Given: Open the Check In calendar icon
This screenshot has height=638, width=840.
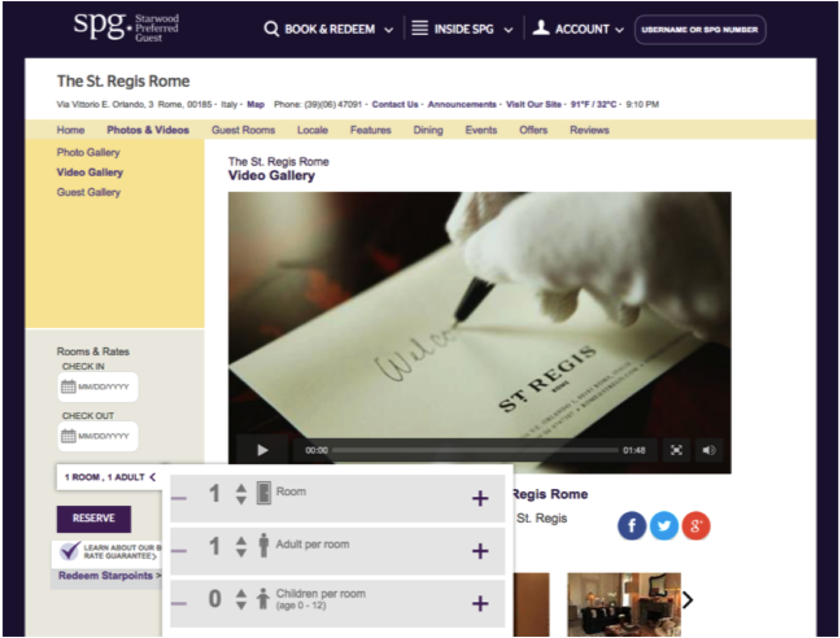Looking at the screenshot, I should click(68, 387).
